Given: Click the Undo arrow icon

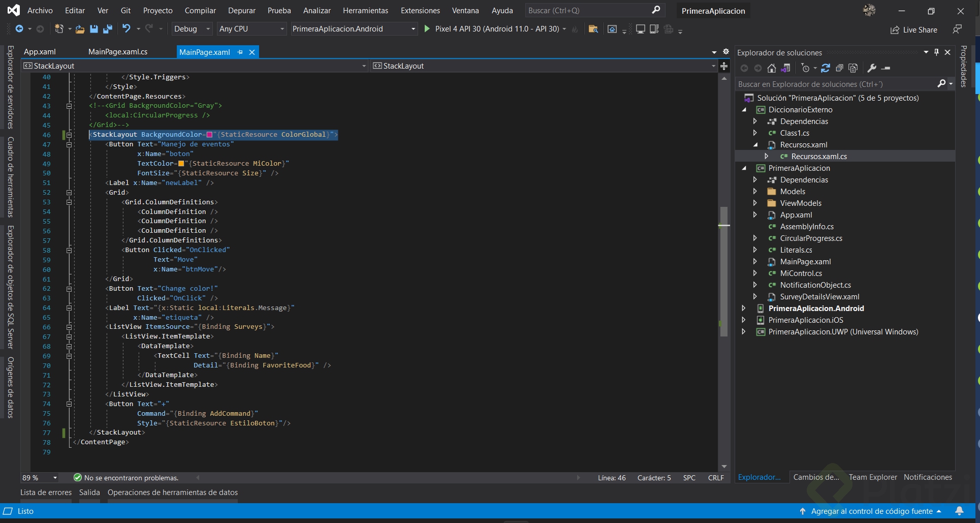Looking at the screenshot, I should point(127,29).
